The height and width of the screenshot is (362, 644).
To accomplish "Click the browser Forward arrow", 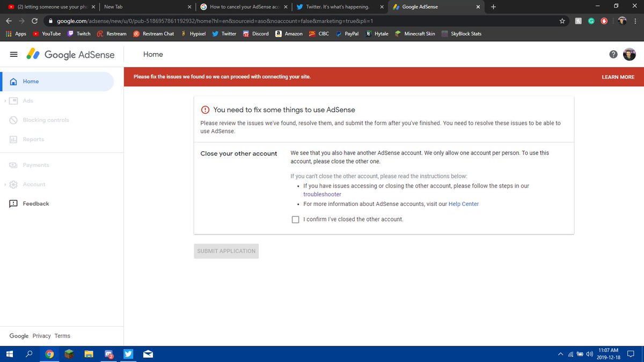I will [22, 21].
